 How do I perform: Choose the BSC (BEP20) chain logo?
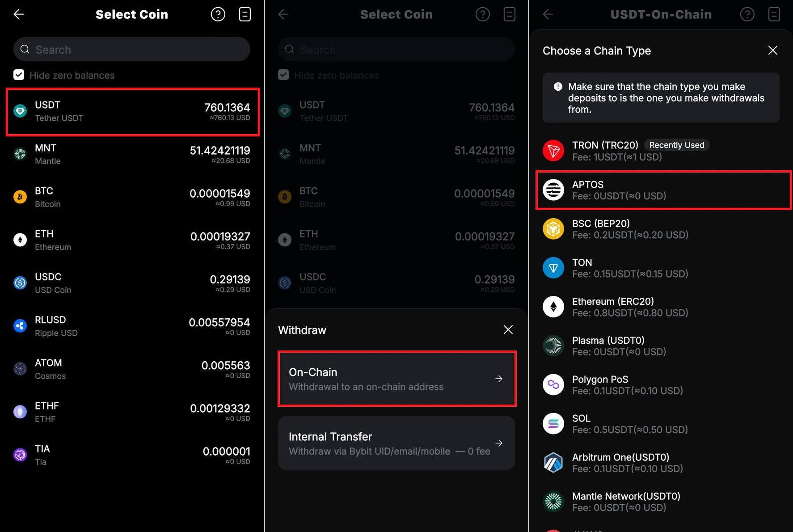pyautogui.click(x=553, y=229)
